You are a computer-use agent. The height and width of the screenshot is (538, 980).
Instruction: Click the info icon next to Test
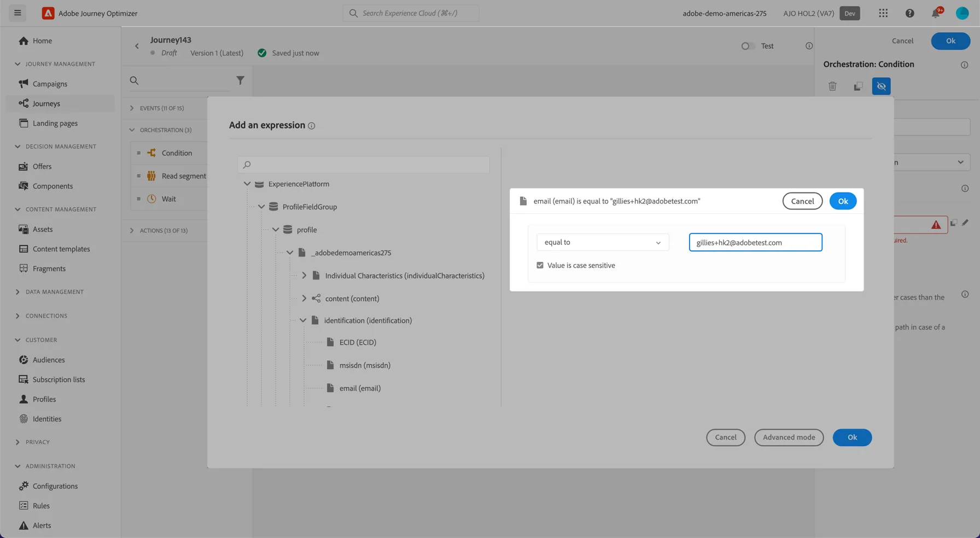click(x=809, y=46)
